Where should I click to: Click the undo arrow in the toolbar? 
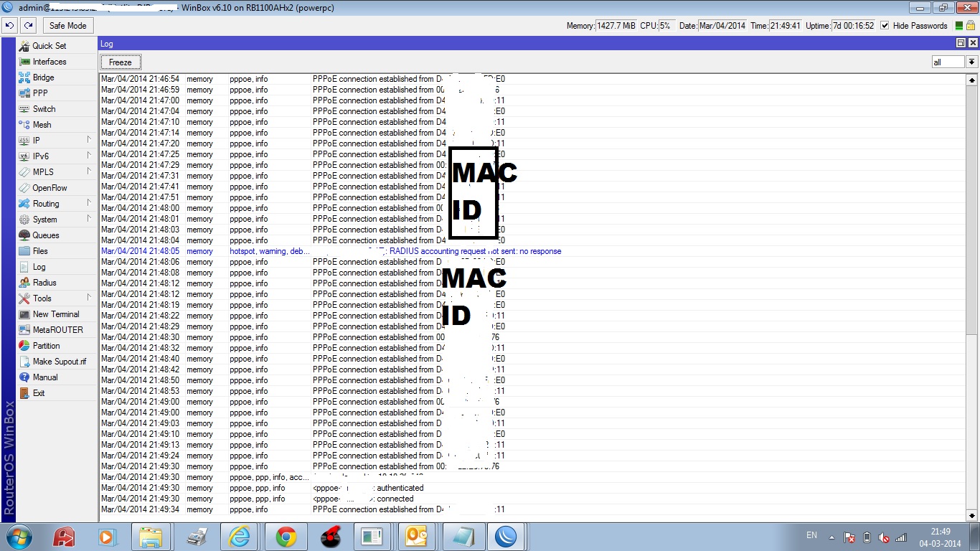click(x=9, y=25)
